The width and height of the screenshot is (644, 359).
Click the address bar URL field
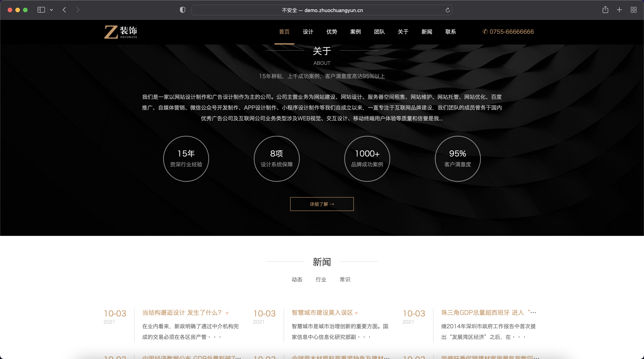click(x=322, y=10)
